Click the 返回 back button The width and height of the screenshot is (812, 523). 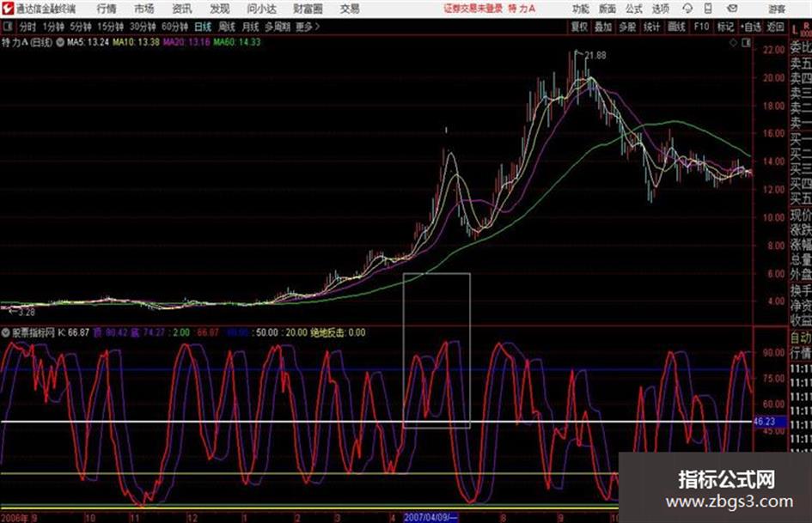775,27
